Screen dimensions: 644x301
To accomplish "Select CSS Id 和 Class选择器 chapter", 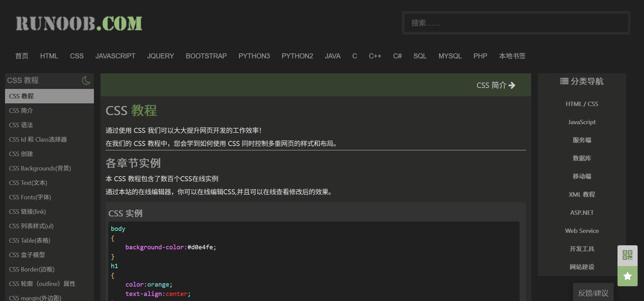I will pos(38,139).
